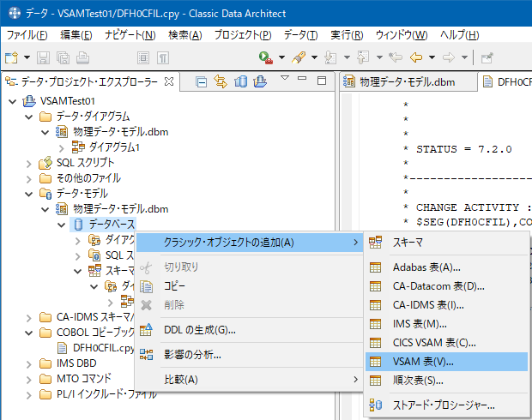Viewport: 532px width, 420px height.
Task: Open dropdown next to Search flashlight icon
Action: pos(315,57)
